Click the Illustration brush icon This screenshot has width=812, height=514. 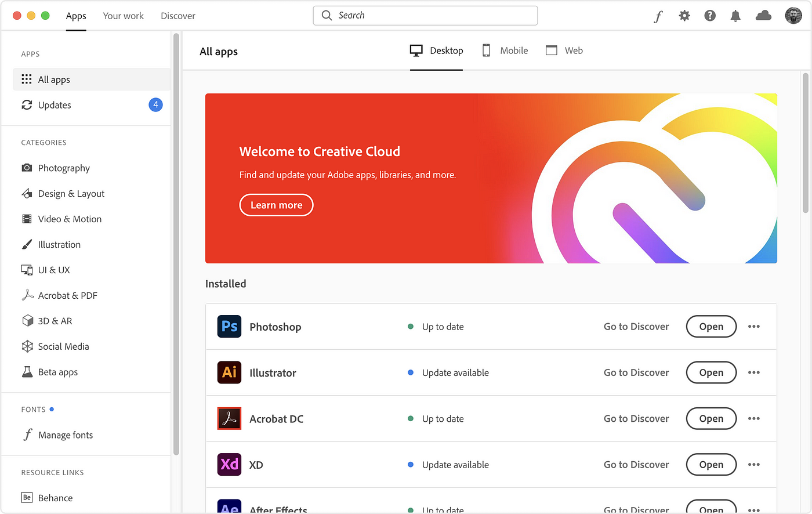27,244
